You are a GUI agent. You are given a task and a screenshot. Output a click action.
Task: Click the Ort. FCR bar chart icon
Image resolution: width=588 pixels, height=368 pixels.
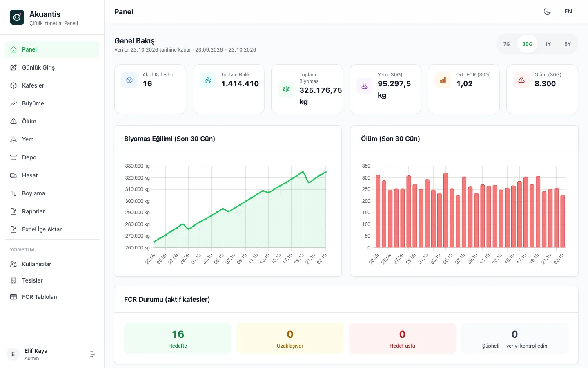tap(443, 80)
